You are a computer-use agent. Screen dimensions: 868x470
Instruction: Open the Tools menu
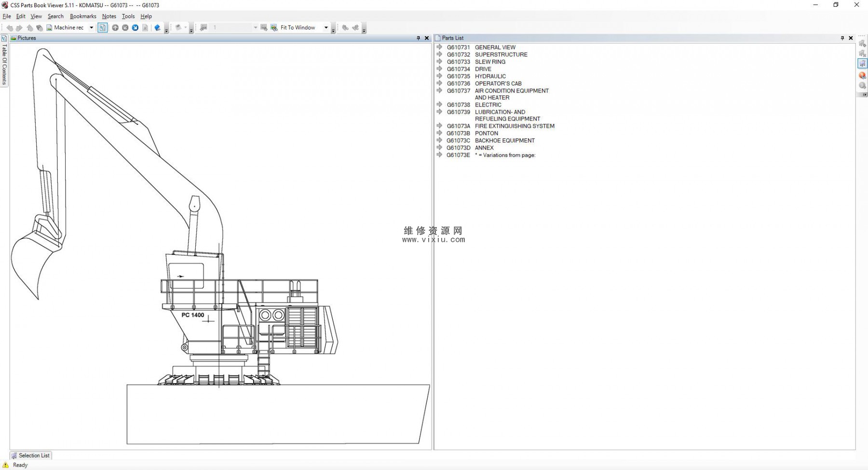(x=128, y=16)
